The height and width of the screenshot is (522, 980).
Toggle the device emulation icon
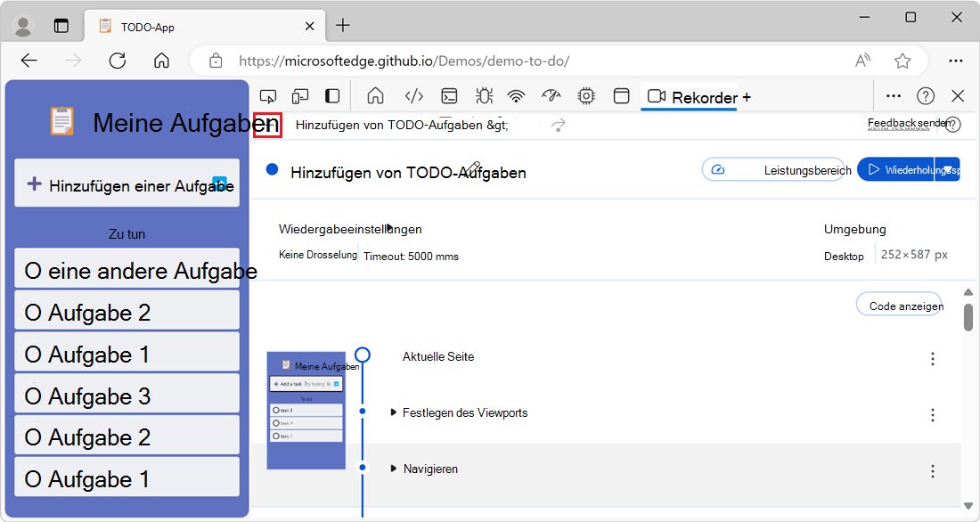pos(300,95)
